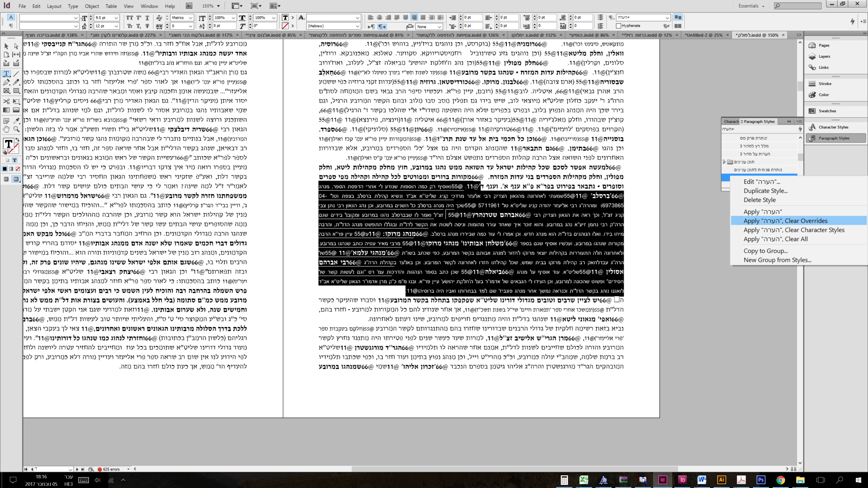
Task: Select the Rectangle tool
Action: tap(16, 91)
